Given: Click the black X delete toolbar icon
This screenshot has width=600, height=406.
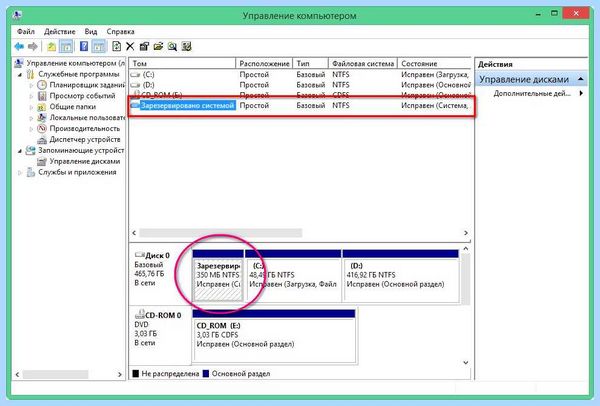Looking at the screenshot, I should point(130,47).
